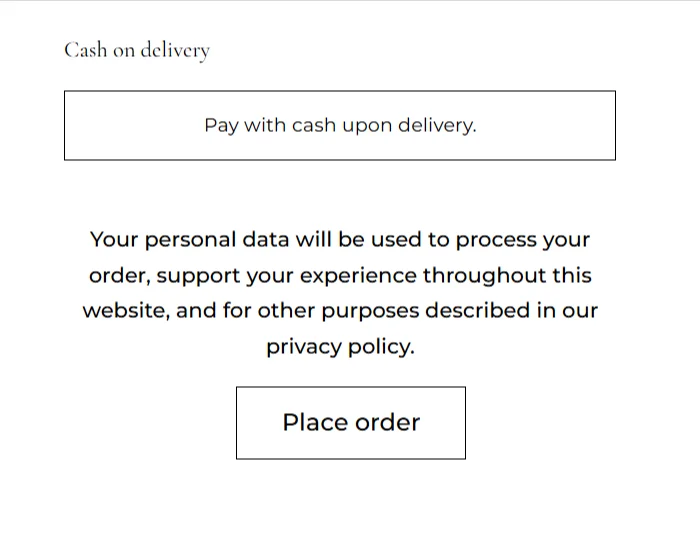Click the word 'order' in Place order button

[x=386, y=423]
